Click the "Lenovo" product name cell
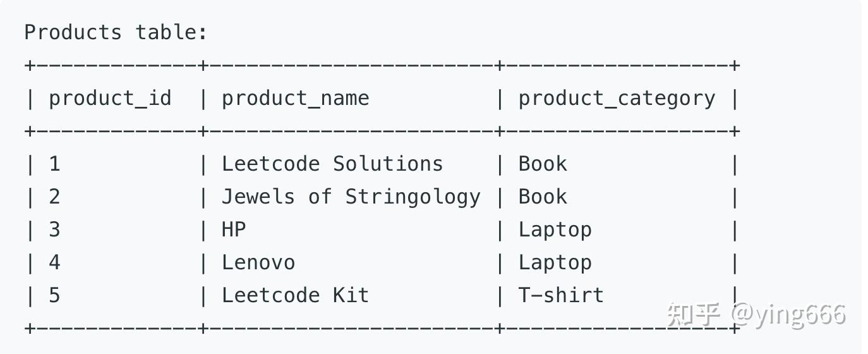Screen dimensions: 868x354 [258, 262]
